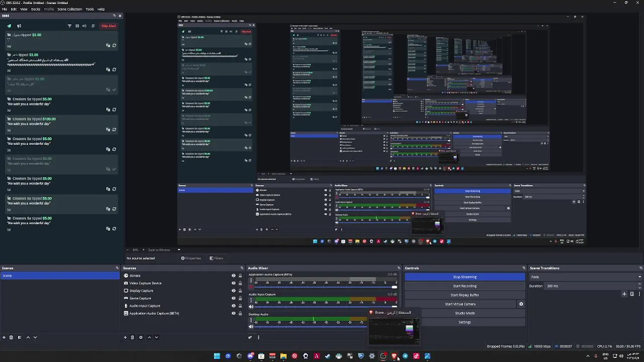The height and width of the screenshot is (362, 644).
Task: Click Stop Streaming button
Action: click(x=465, y=277)
